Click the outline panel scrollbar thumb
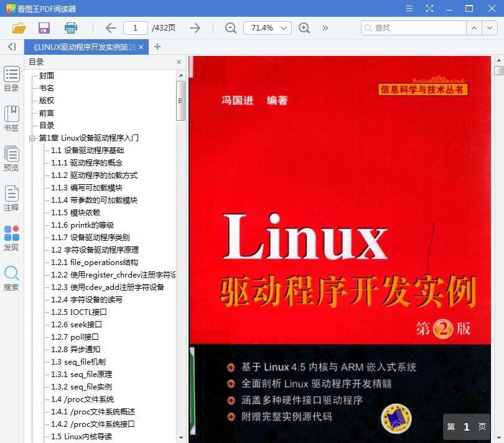The image size is (504, 443). [x=180, y=101]
